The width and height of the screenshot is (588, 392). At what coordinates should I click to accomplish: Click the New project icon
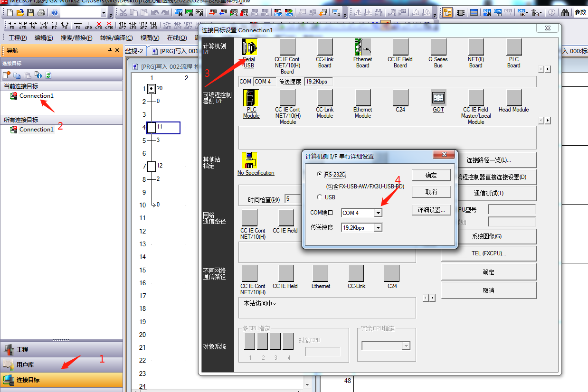click(x=10, y=13)
